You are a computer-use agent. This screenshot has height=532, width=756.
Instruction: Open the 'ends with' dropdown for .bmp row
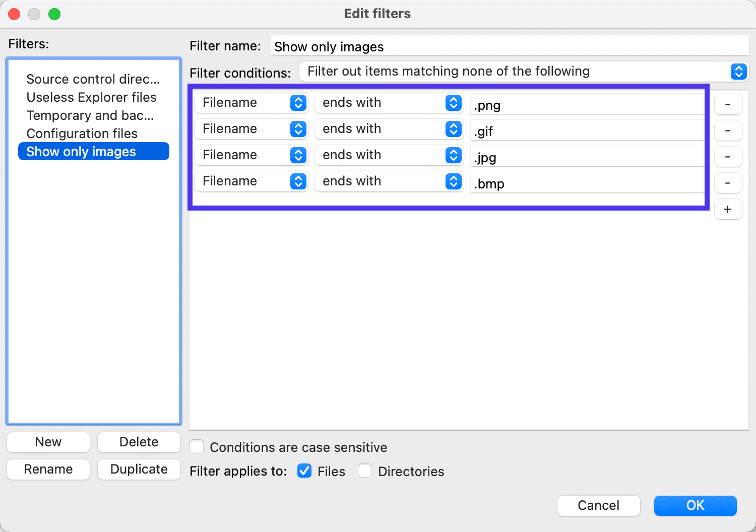click(x=388, y=181)
